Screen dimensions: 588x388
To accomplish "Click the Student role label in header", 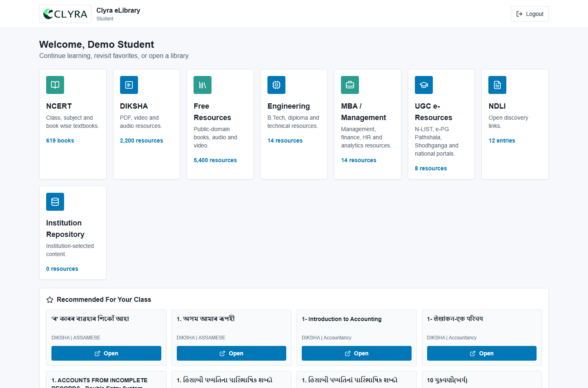I will pyautogui.click(x=105, y=19).
